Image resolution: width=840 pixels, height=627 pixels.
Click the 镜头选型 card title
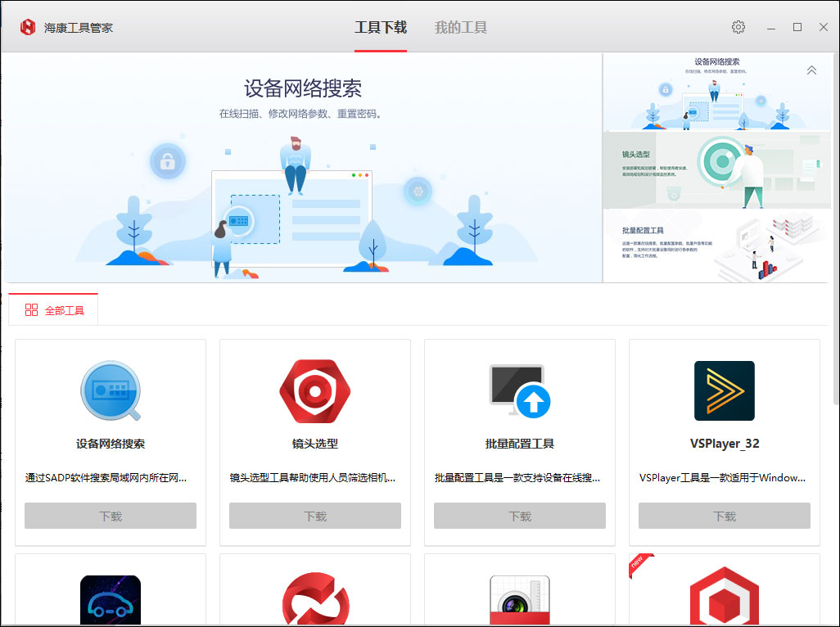coord(315,444)
